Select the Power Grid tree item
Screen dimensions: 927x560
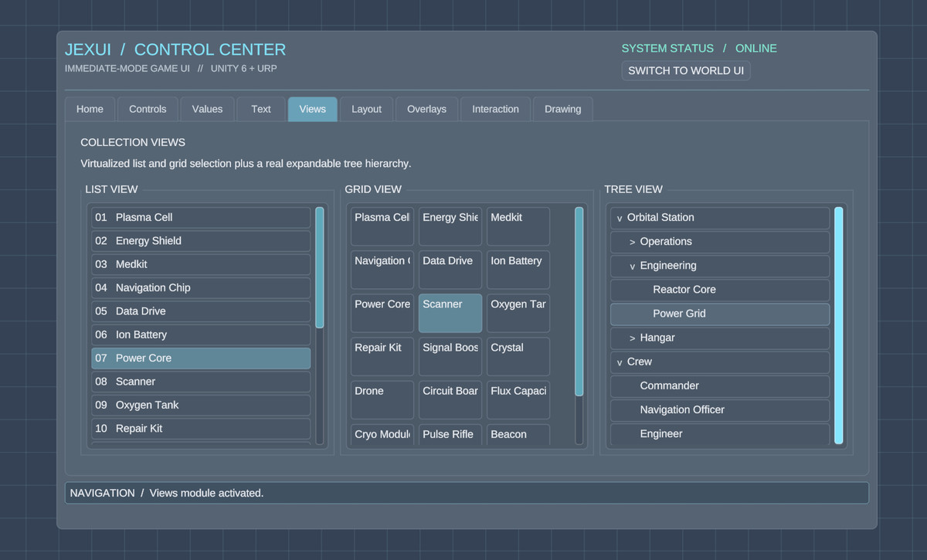click(720, 314)
